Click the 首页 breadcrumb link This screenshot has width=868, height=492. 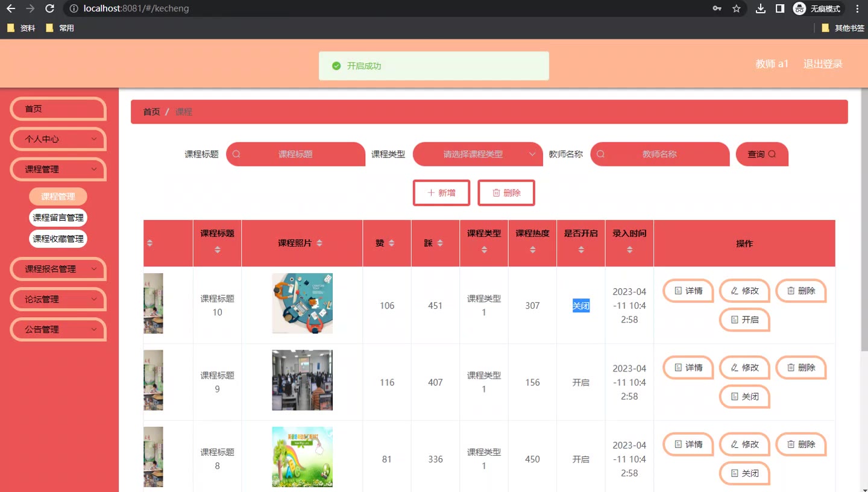(151, 112)
